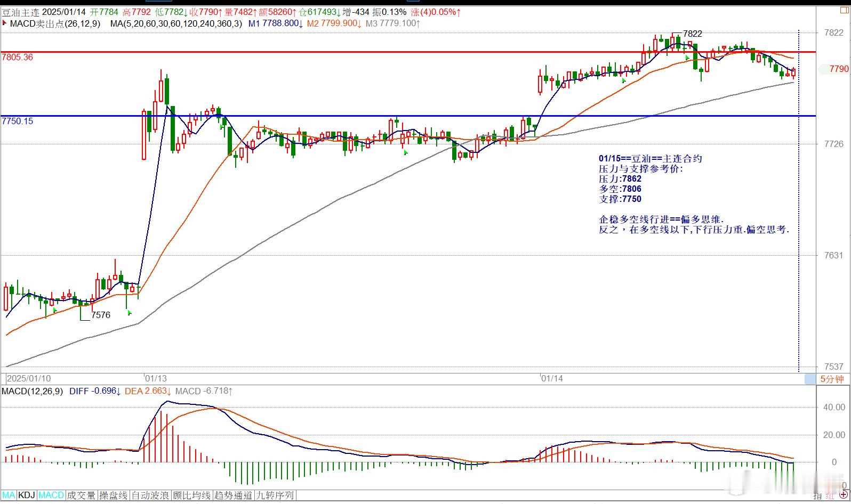Open the MACD tab at the bottom
851x504 pixels.
[51, 495]
